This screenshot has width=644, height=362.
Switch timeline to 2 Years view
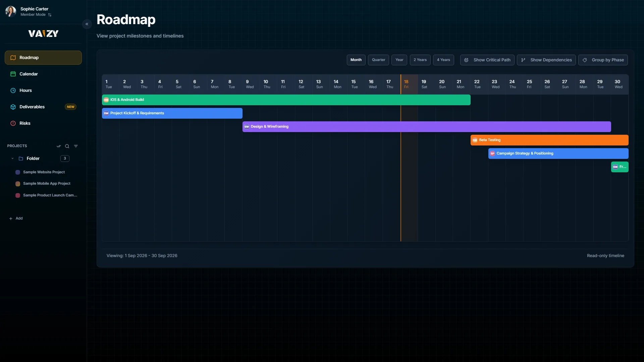420,60
